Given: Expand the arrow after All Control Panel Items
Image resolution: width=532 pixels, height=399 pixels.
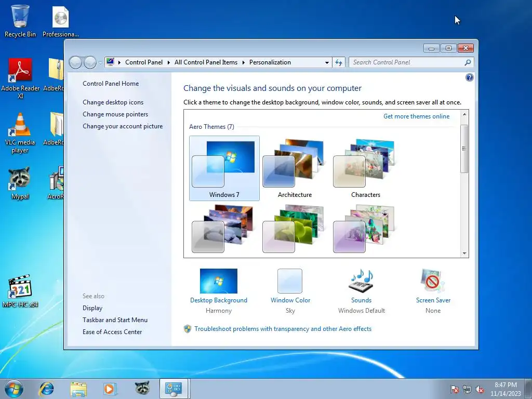Looking at the screenshot, I should click(243, 62).
